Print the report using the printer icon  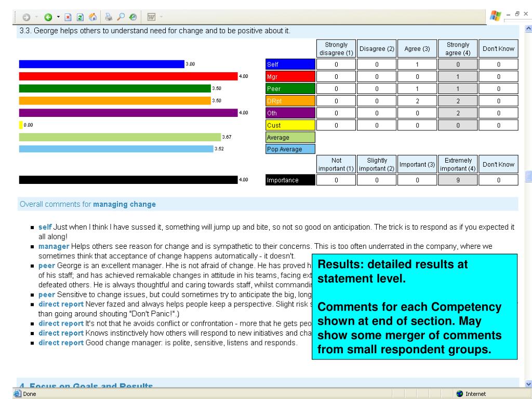click(109, 17)
